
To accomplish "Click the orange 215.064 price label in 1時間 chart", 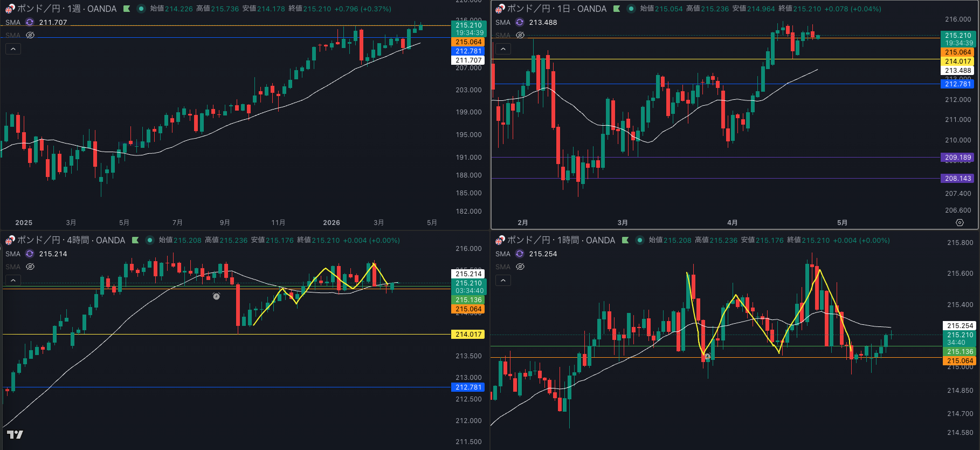I will point(960,361).
